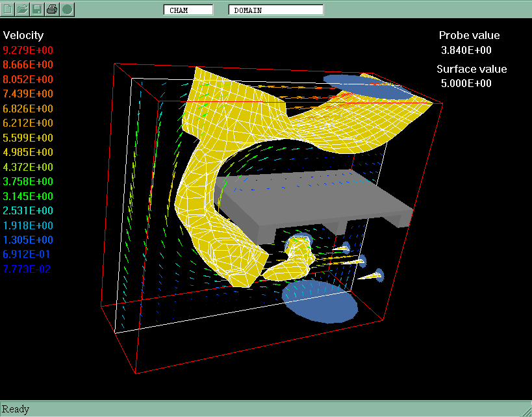Click the Ready status bar text
Viewport: 532px width, 417px height.
click(x=16, y=409)
